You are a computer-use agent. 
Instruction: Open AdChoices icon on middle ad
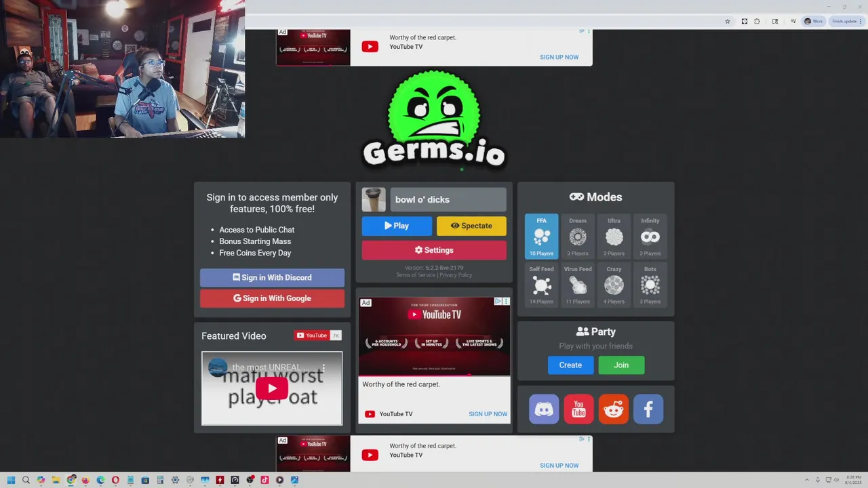coord(498,302)
